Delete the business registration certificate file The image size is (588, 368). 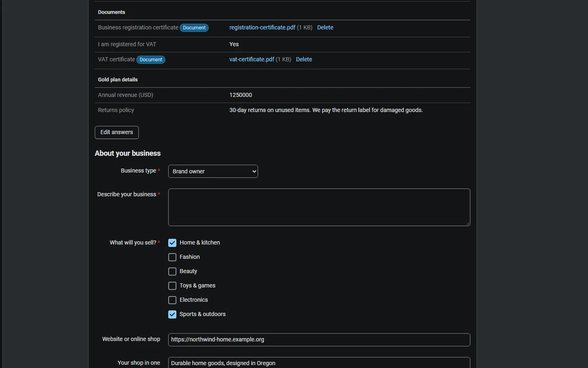(325, 28)
